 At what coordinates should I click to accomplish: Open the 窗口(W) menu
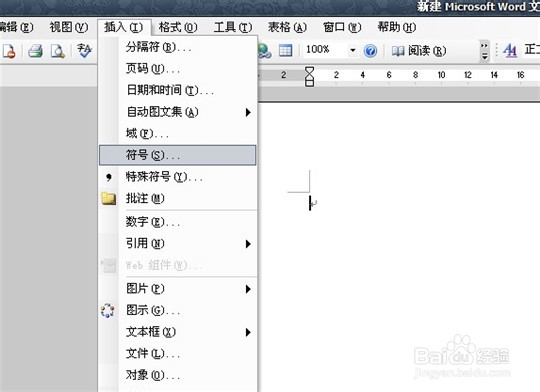(342, 27)
